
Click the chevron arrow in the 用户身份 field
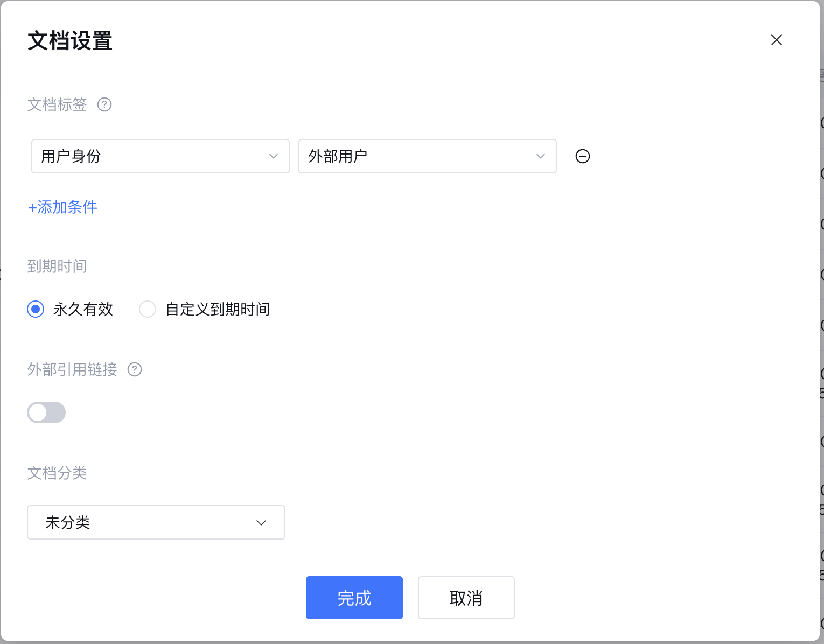(x=274, y=156)
